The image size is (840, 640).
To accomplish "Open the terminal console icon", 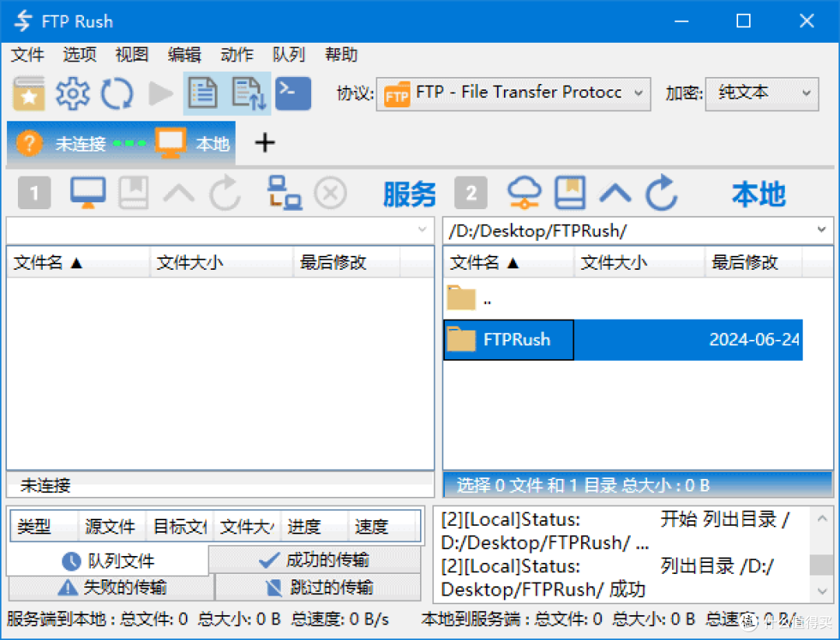I will pos(293,93).
